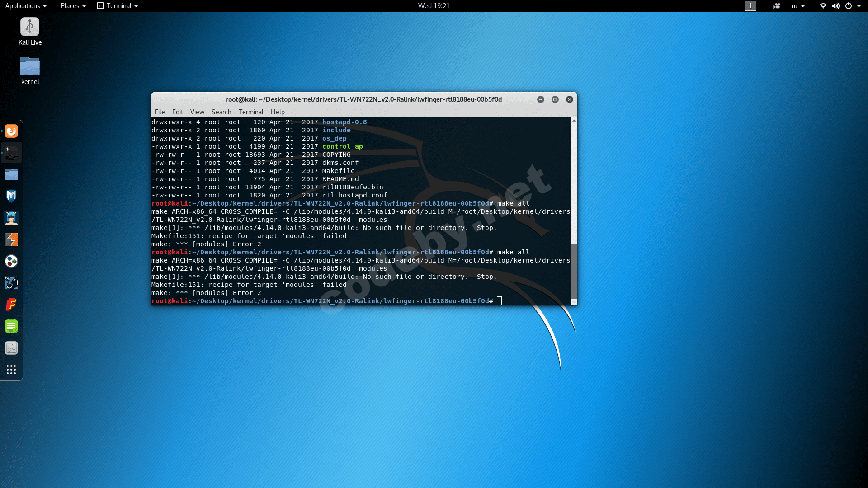This screenshot has height=488, width=868.
Task: Open the terminal's Search menu
Action: click(221, 112)
